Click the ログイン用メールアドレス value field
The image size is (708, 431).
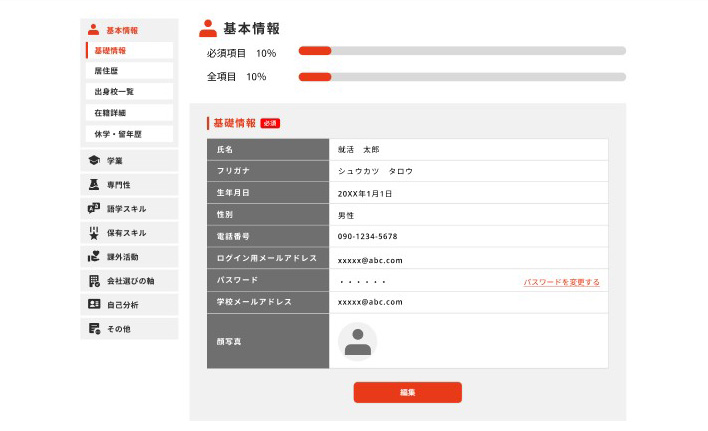tap(468, 260)
